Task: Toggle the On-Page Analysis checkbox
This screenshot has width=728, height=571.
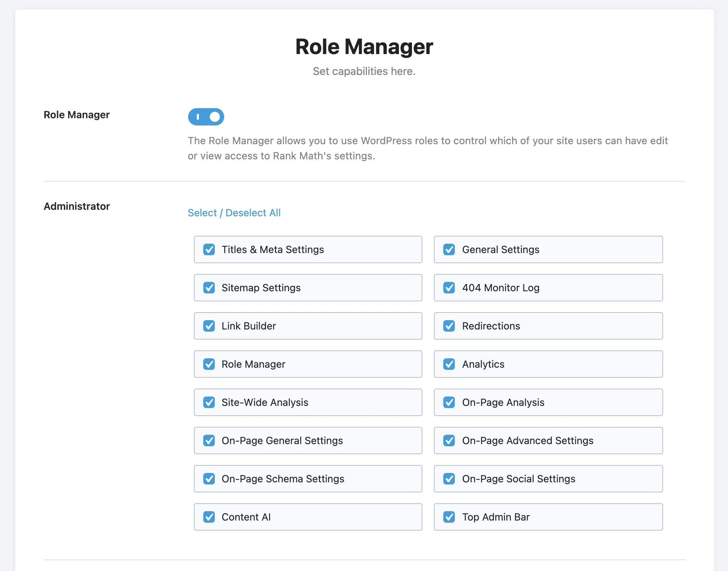Action: (449, 402)
